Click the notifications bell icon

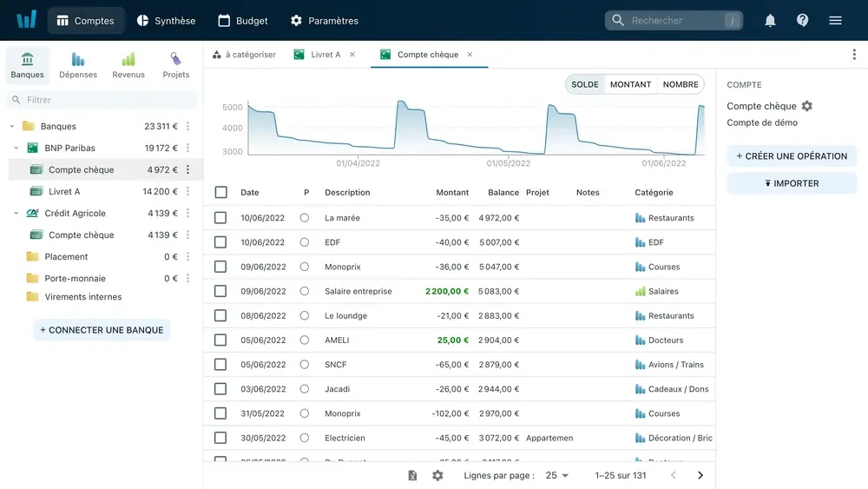770,21
